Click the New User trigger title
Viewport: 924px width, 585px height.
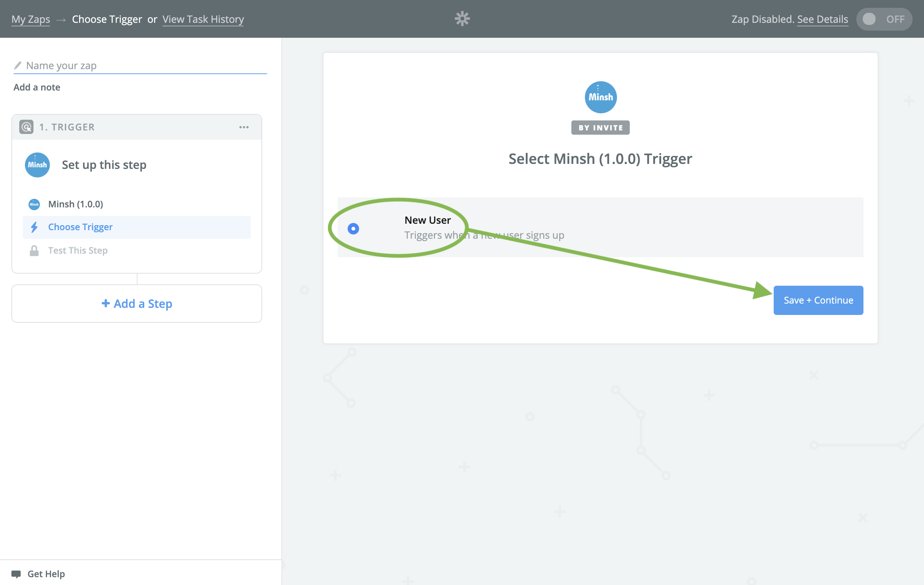coord(427,220)
